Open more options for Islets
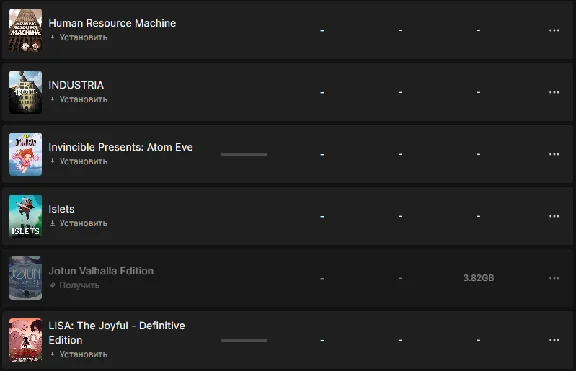 tap(554, 216)
